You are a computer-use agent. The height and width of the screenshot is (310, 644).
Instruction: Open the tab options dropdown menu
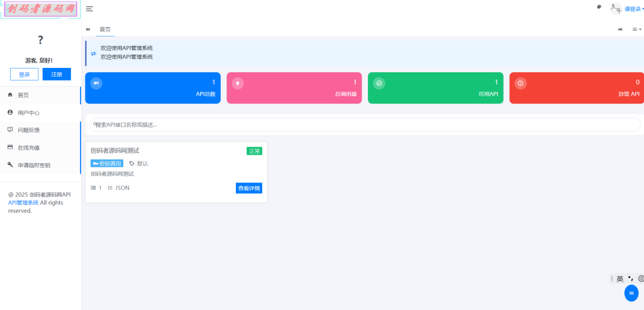click(x=636, y=30)
